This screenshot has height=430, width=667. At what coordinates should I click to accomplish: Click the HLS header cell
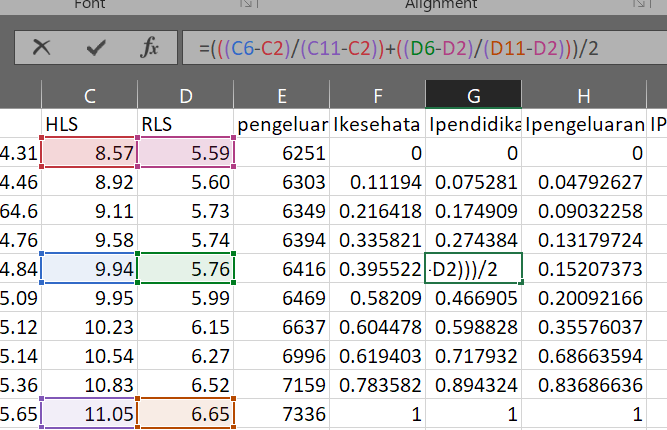[x=89, y=124]
